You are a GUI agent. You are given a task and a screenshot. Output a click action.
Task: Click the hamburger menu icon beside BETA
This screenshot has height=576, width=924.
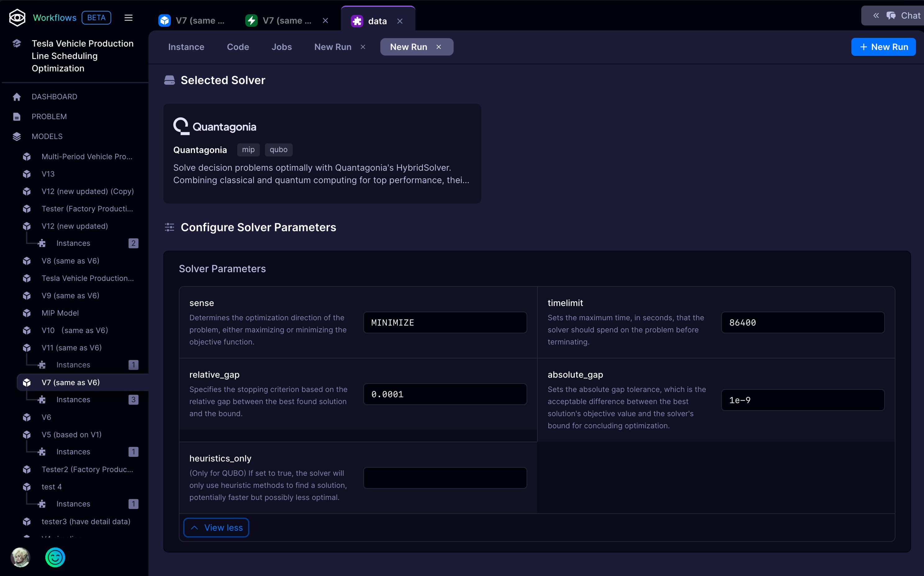click(x=129, y=18)
